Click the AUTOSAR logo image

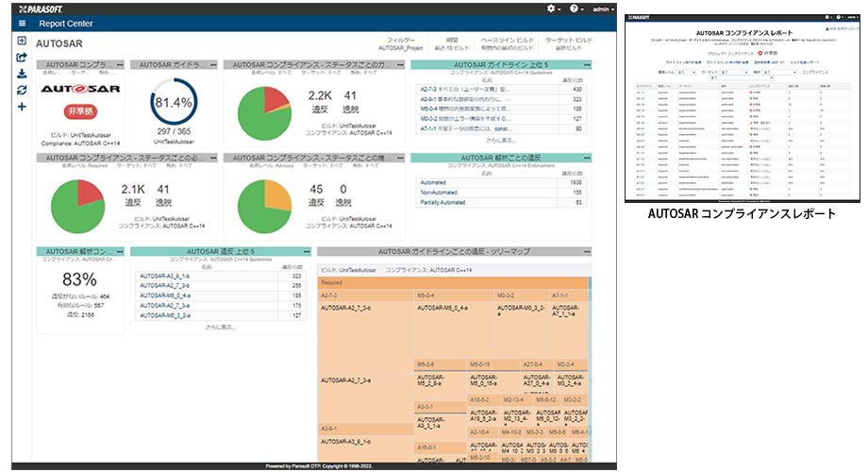80,89
